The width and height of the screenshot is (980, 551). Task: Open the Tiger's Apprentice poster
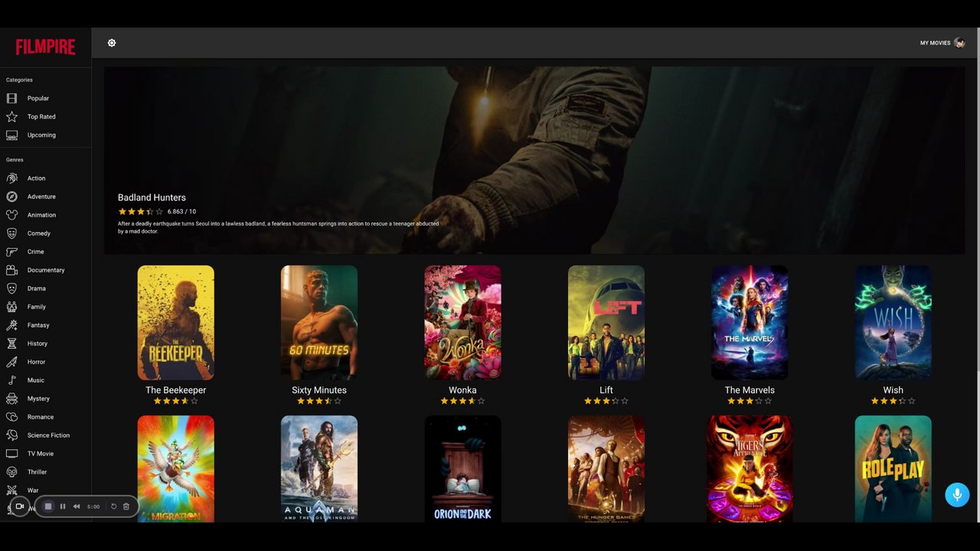(750, 469)
